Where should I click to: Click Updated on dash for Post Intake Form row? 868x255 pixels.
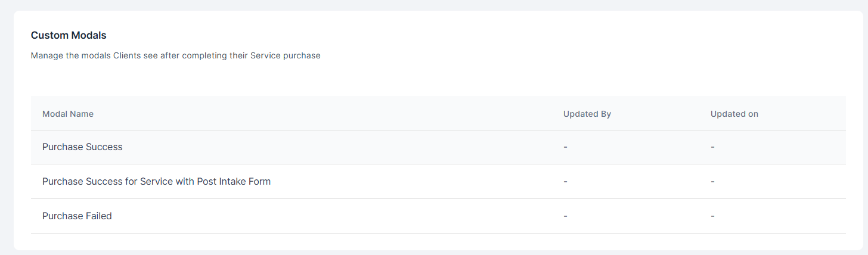coord(712,182)
